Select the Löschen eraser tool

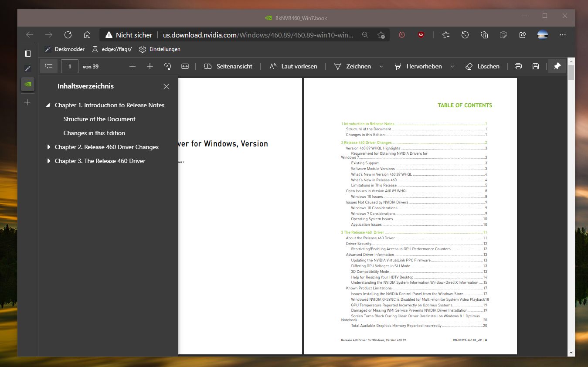click(x=483, y=66)
